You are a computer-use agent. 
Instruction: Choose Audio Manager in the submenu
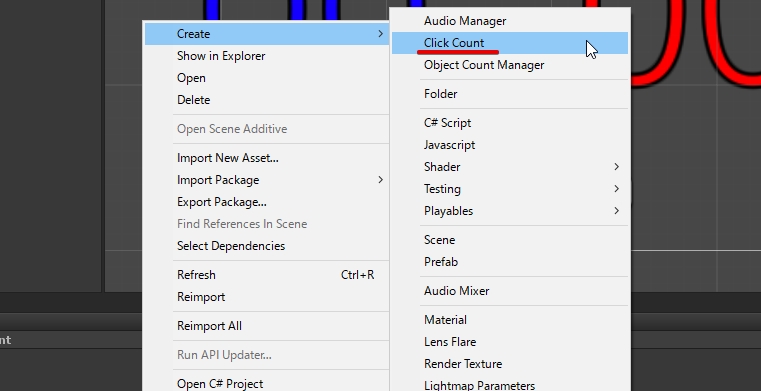[x=510, y=21]
